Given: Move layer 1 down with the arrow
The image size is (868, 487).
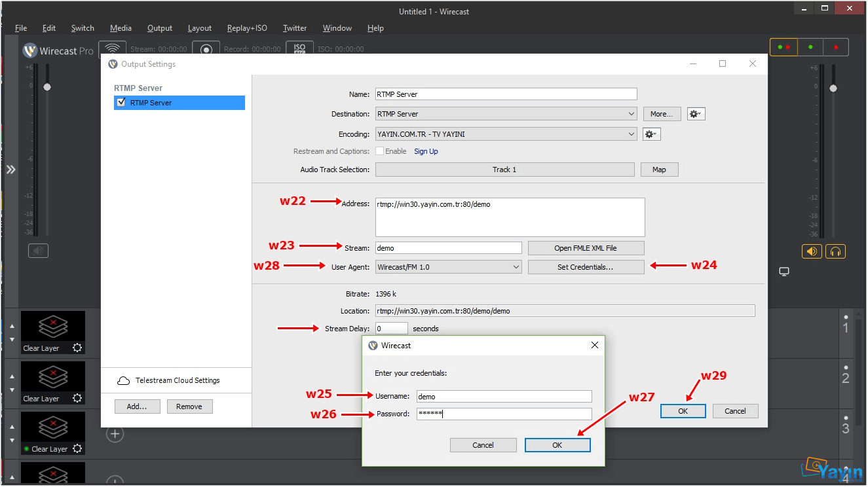Looking at the screenshot, I should [x=11, y=340].
